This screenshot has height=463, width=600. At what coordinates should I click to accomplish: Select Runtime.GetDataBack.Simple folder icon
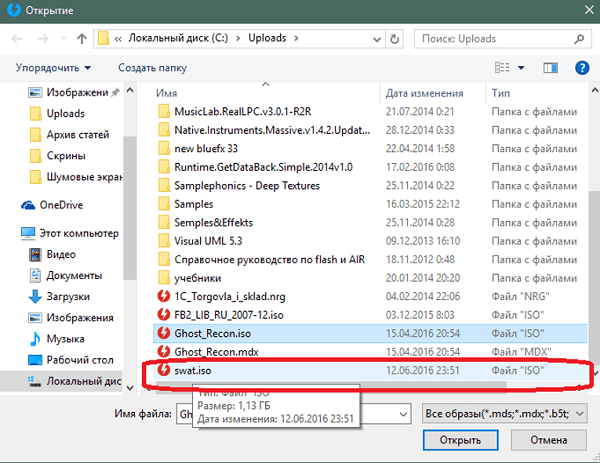click(x=164, y=167)
